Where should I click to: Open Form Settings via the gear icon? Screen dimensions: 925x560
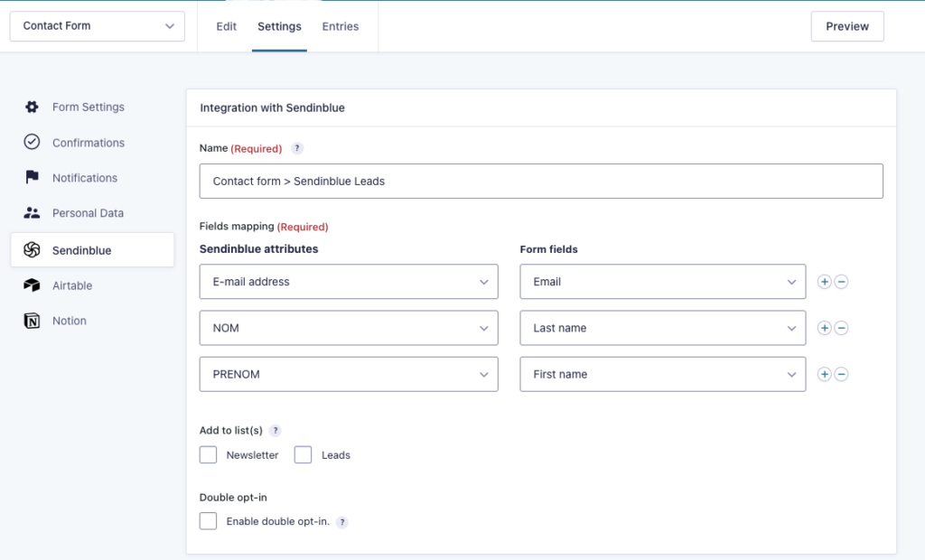[32, 107]
